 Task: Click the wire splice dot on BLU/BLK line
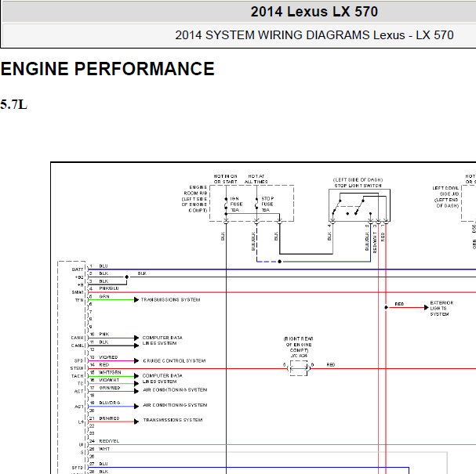point(280,262)
